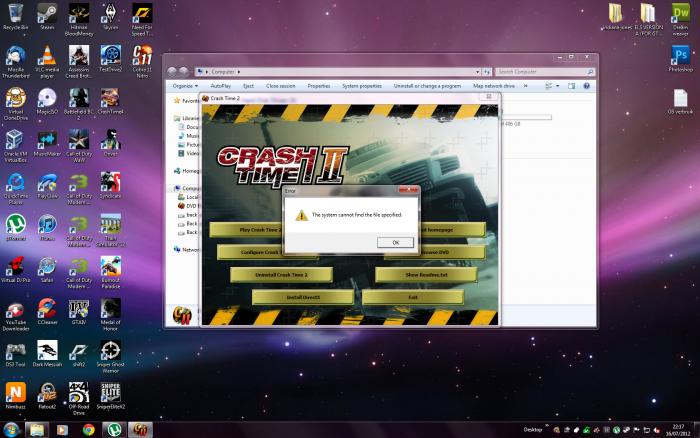Open the Safari desktop shortcut

(x=47, y=270)
